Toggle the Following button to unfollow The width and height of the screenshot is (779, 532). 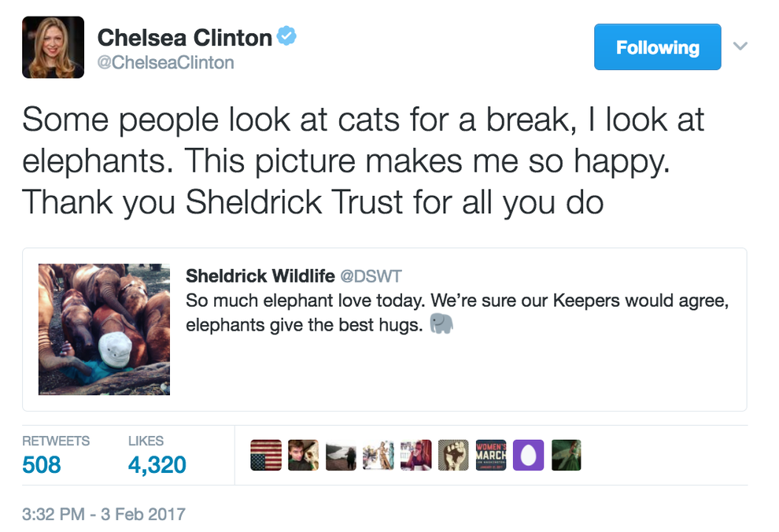tap(657, 46)
